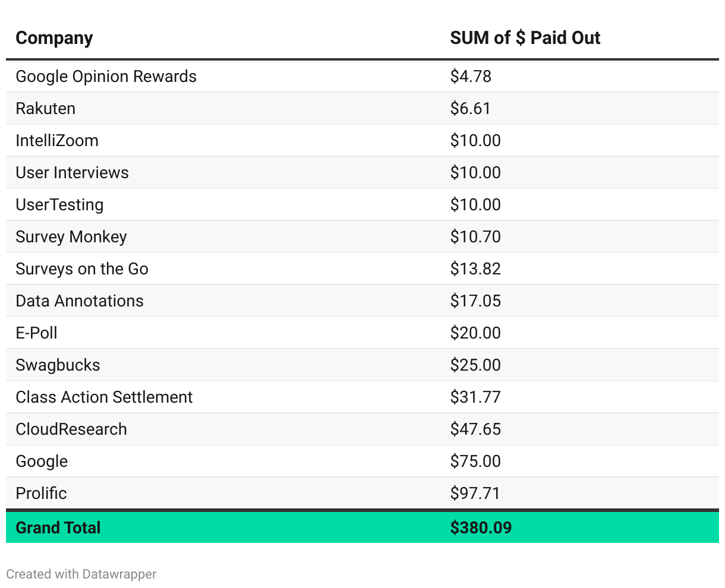The height and width of the screenshot is (588, 725).
Task: Select the Surveys on the Go row
Action: 82,269
